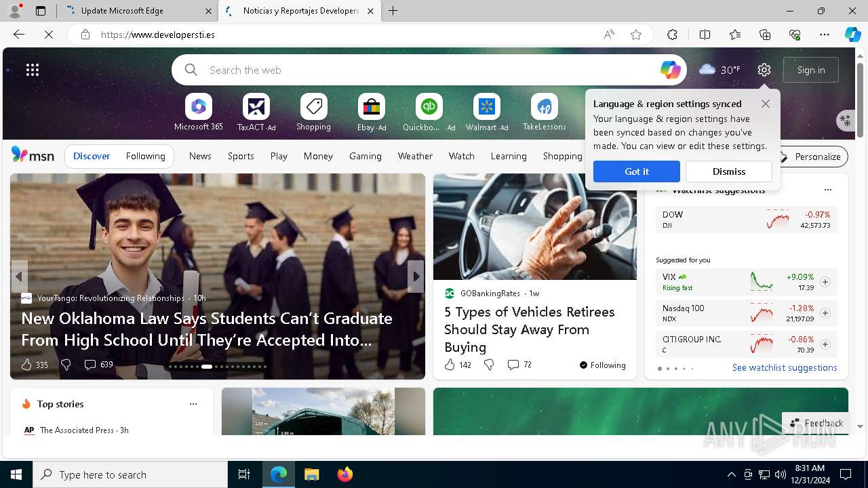This screenshot has width=868, height=488.
Task: Add VIX to watchlist
Action: pos(825,282)
